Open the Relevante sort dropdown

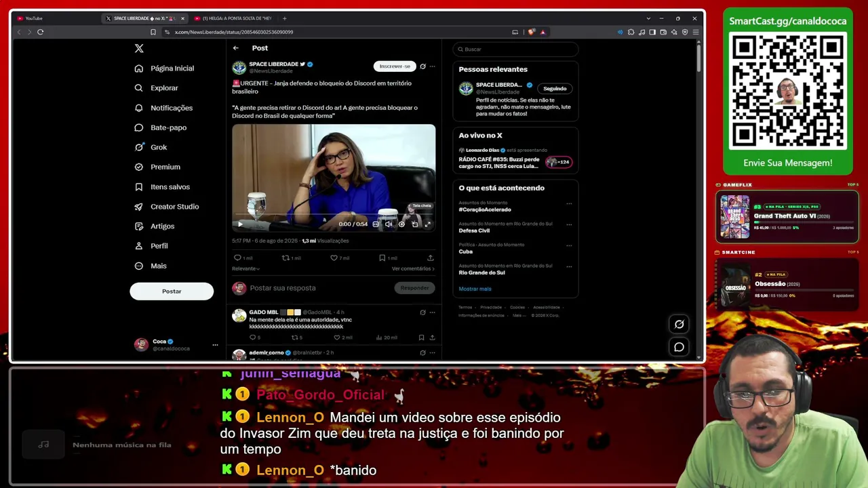[x=245, y=269]
